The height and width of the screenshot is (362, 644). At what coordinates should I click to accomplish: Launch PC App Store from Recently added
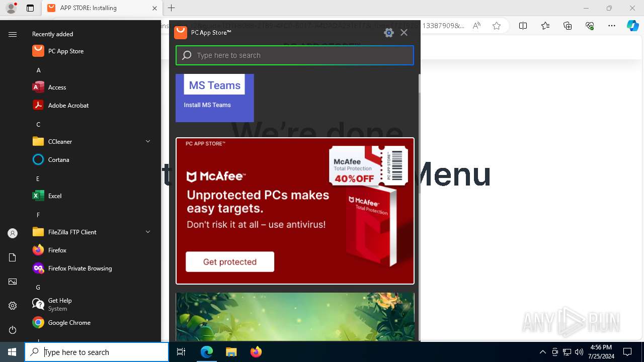(x=93, y=51)
